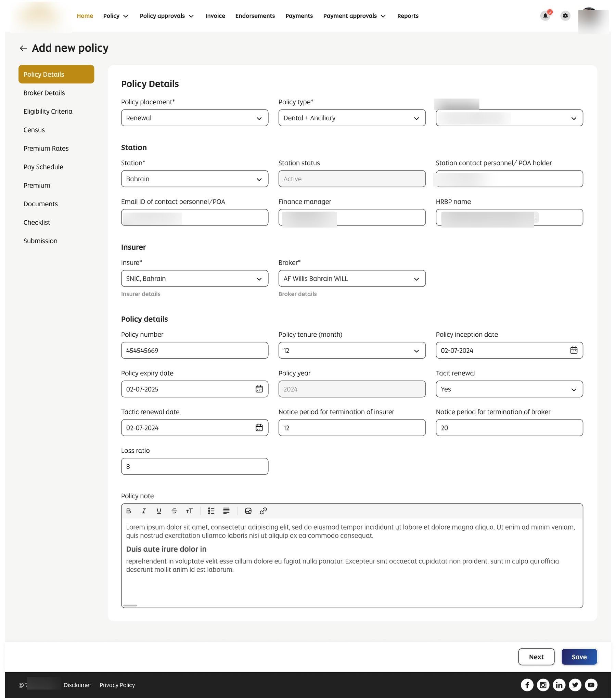The height and width of the screenshot is (698, 616).
Task: Toggle bold in Policy note editor
Action: click(x=129, y=511)
